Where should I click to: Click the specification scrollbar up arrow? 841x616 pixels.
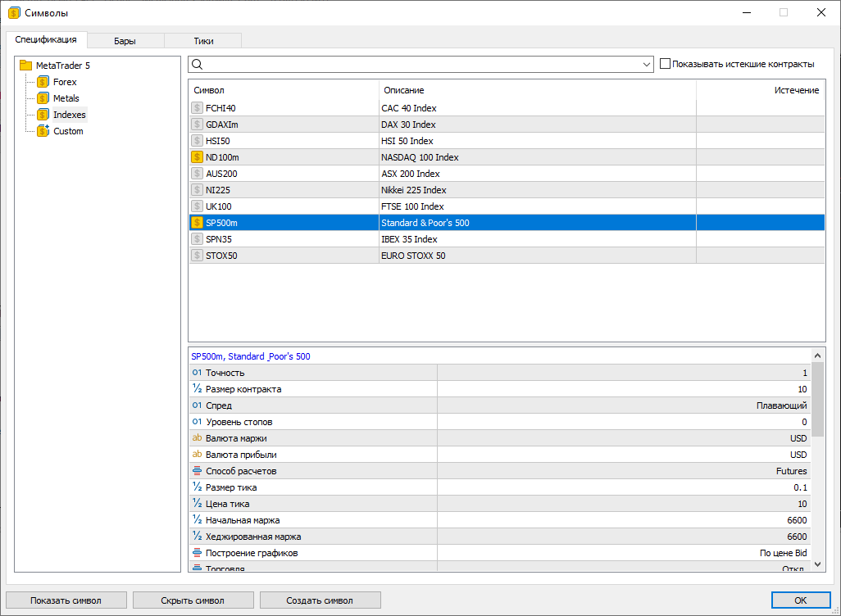(817, 356)
